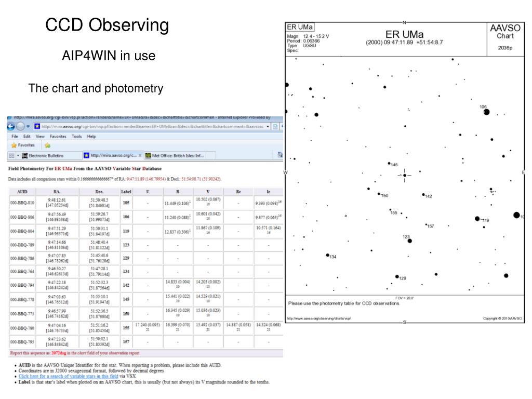Click the V column header in the photometry table
This screenshot has height=399, width=532.
208,192
